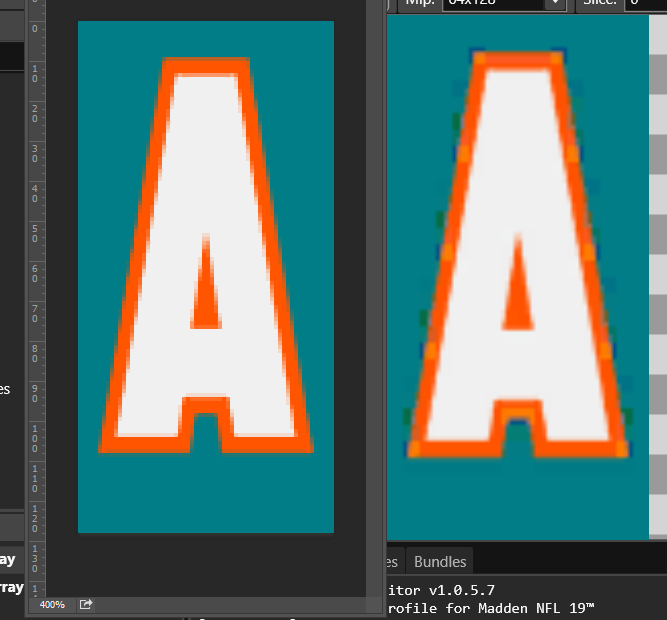This screenshot has width=667, height=620.
Task: Click the letter A canvas in the image editor
Action: 206,277
